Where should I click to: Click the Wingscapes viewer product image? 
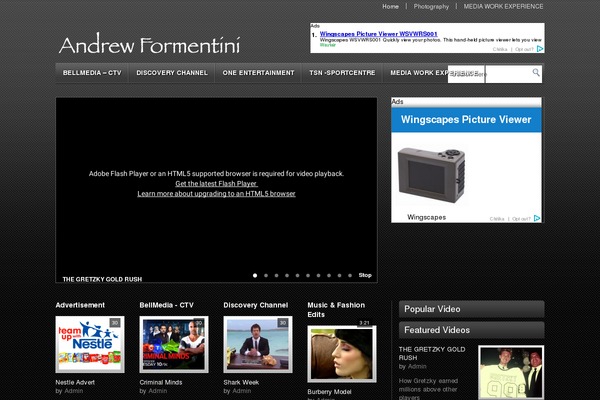pyautogui.click(x=431, y=175)
